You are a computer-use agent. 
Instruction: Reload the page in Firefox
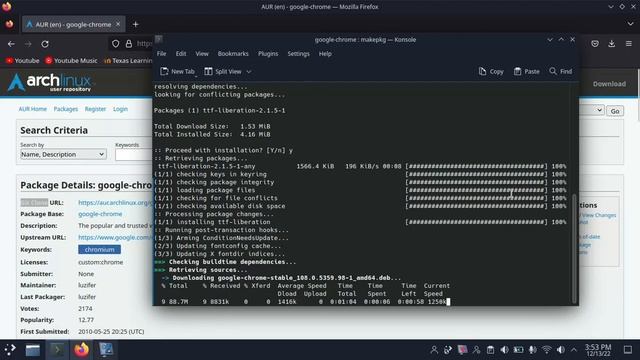(x=45, y=44)
